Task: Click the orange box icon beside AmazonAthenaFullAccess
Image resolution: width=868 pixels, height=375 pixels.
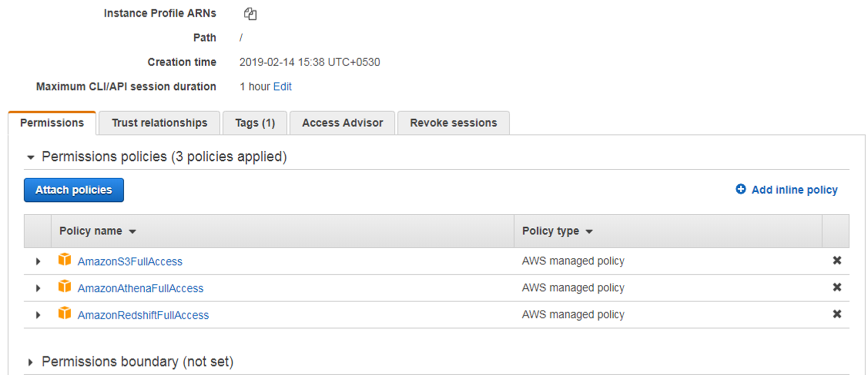Action: [65, 287]
